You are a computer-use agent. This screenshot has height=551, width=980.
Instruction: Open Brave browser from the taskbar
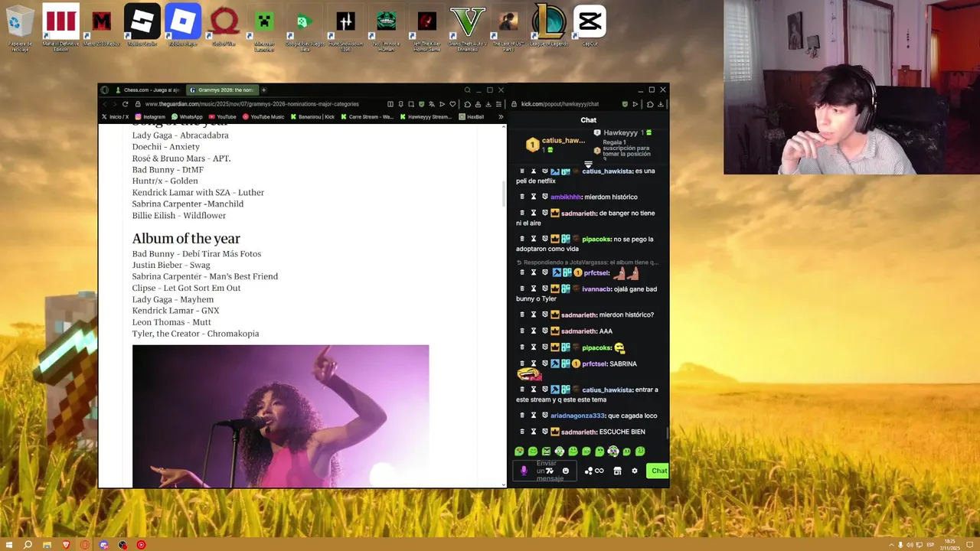click(66, 545)
